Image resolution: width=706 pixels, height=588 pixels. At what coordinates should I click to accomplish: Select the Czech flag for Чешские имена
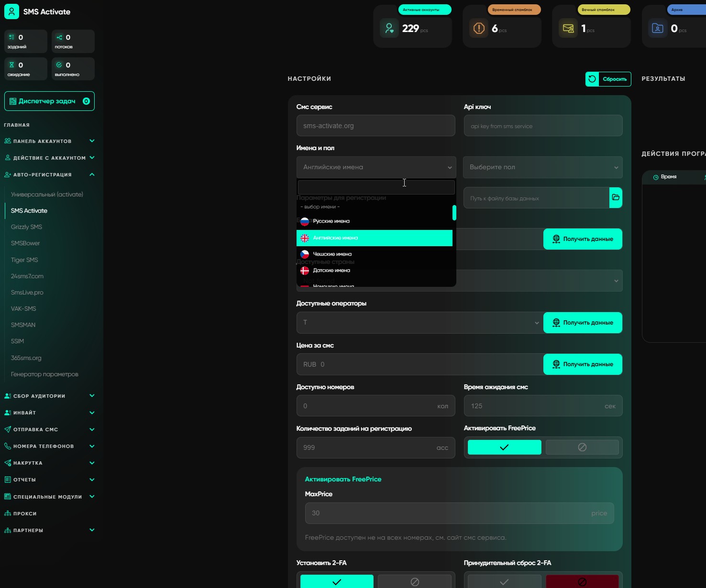(305, 254)
